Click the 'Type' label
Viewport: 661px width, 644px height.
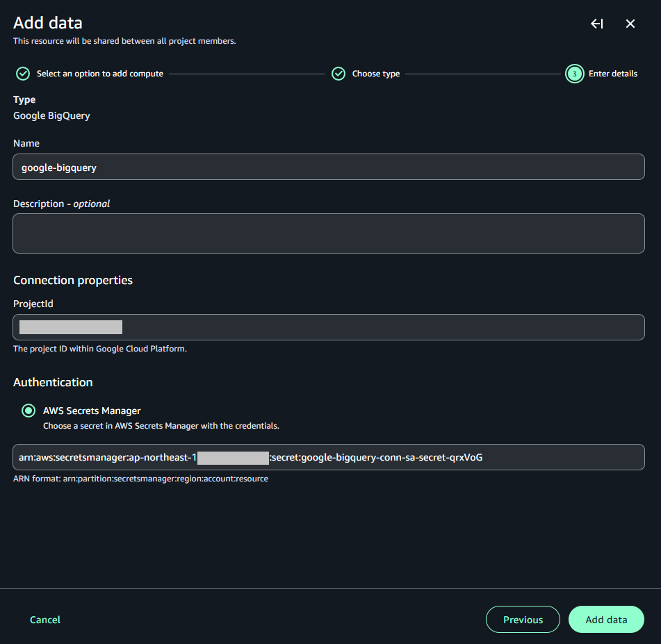pos(24,100)
